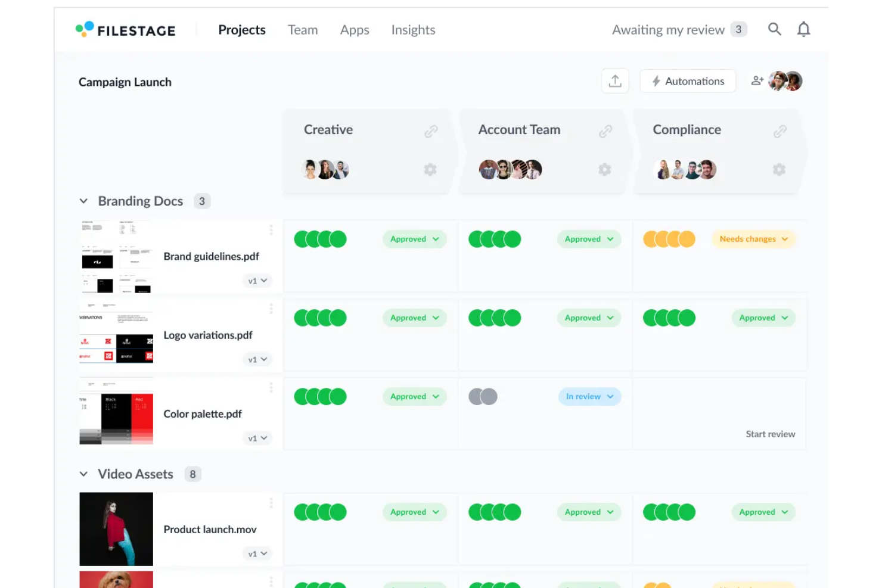Screen dimensions: 882x588
Task: Open the notifications bell
Action: 803,29
